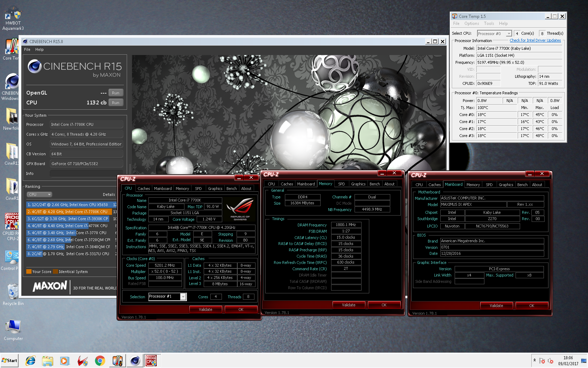Click Validate in the left CPU-Z window
Viewport: 588px width, 368px height.
[x=205, y=309]
